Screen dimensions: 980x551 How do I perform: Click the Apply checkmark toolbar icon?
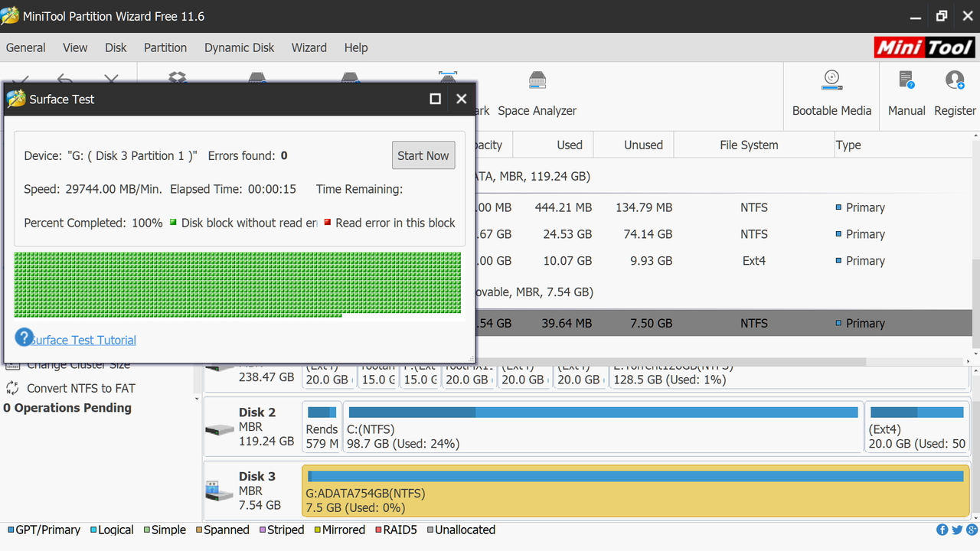[21, 77]
